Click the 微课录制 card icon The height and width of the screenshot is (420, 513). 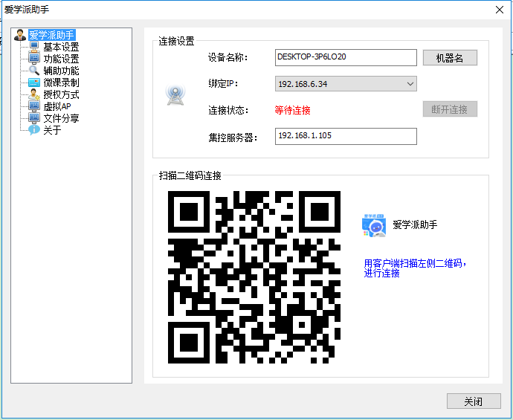point(34,83)
